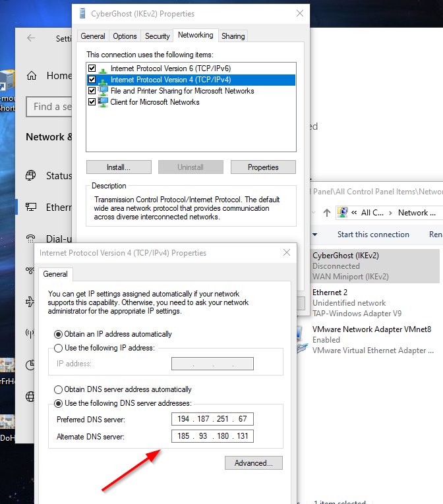Click the Preferred DNS server field

212,419
